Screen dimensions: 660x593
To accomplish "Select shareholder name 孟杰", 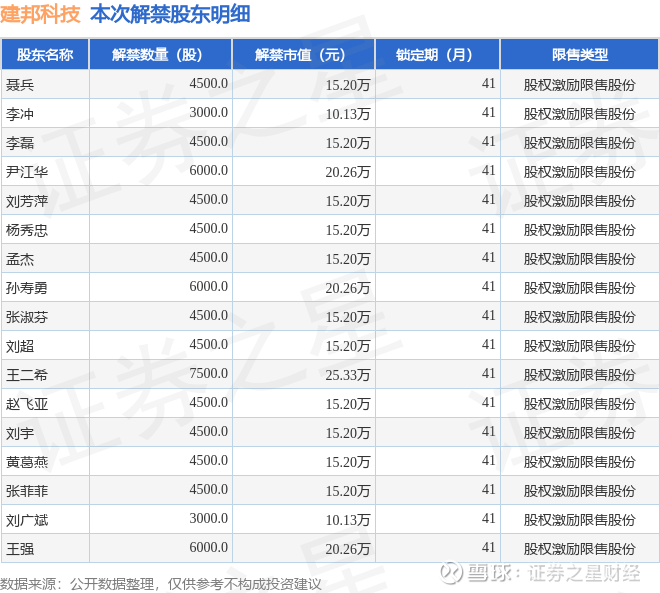I will (20, 259).
